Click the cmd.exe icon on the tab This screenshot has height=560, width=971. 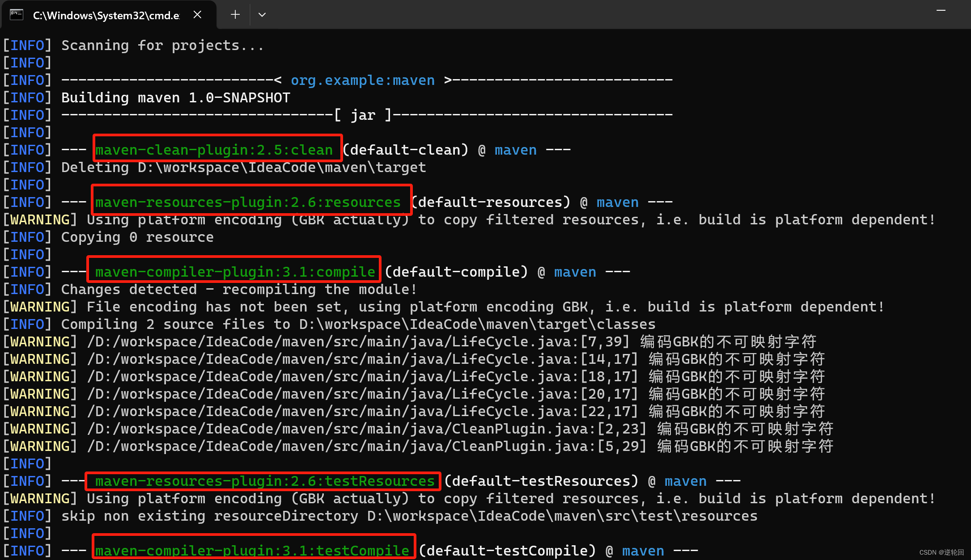click(16, 14)
